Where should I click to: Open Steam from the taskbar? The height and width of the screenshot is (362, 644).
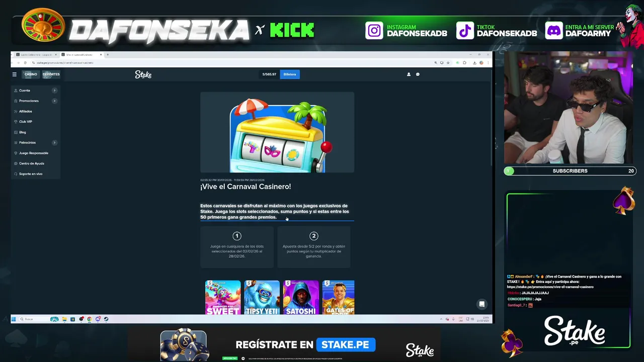106,319
